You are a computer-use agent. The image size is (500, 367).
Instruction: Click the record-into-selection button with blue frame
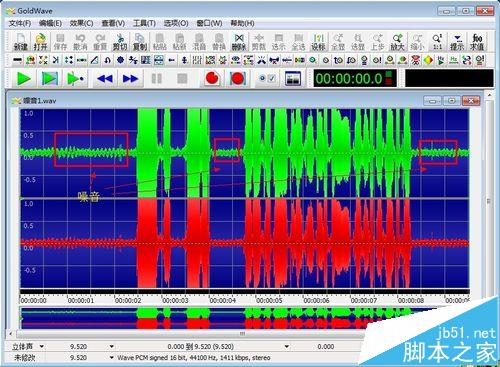click(x=238, y=78)
